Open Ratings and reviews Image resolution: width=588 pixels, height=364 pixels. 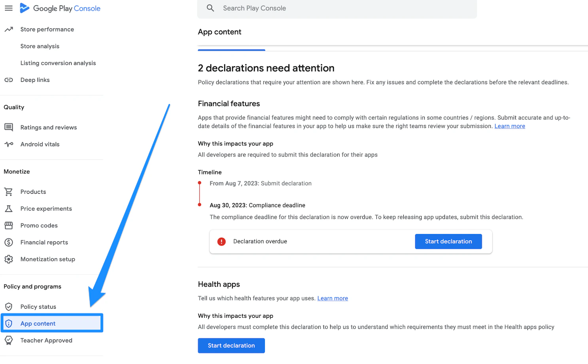49,127
